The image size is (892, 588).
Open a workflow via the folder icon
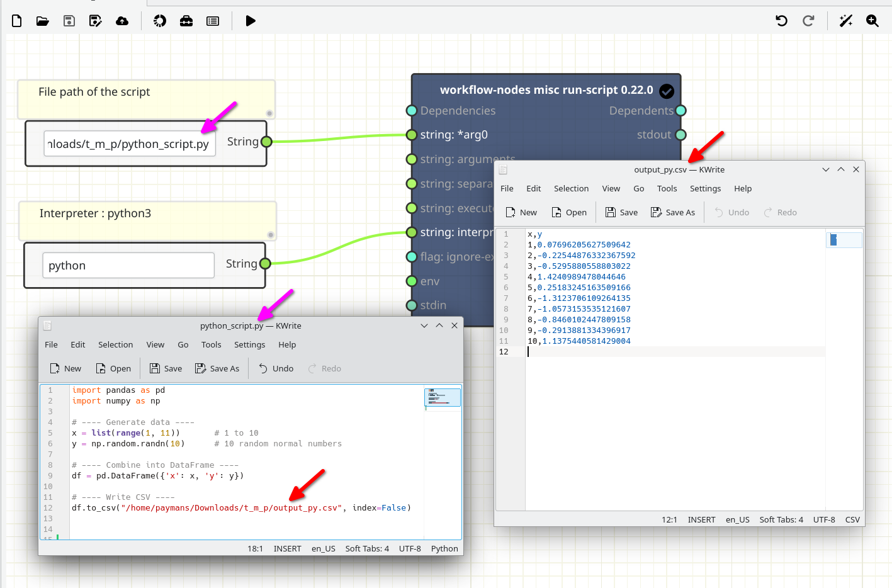coord(43,21)
